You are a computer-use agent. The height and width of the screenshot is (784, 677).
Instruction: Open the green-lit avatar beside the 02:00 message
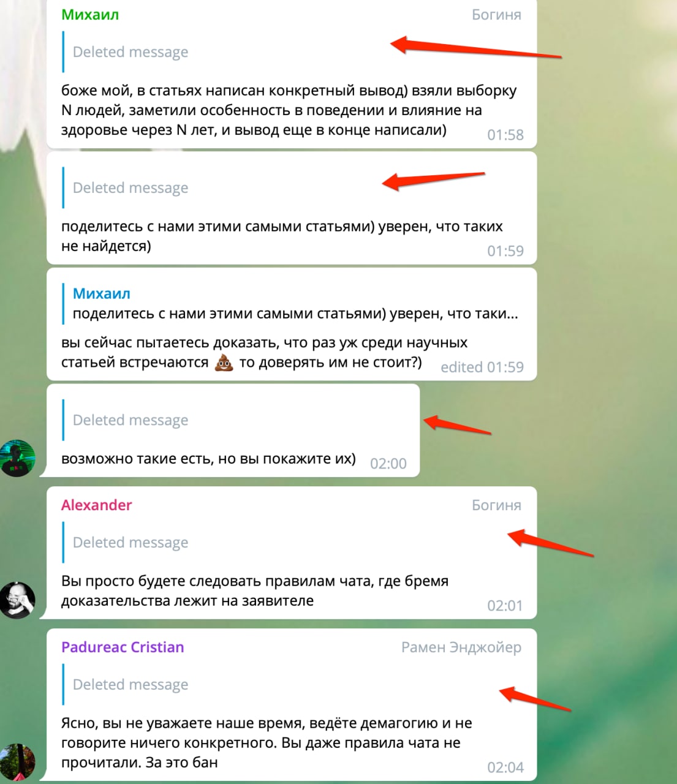17,458
